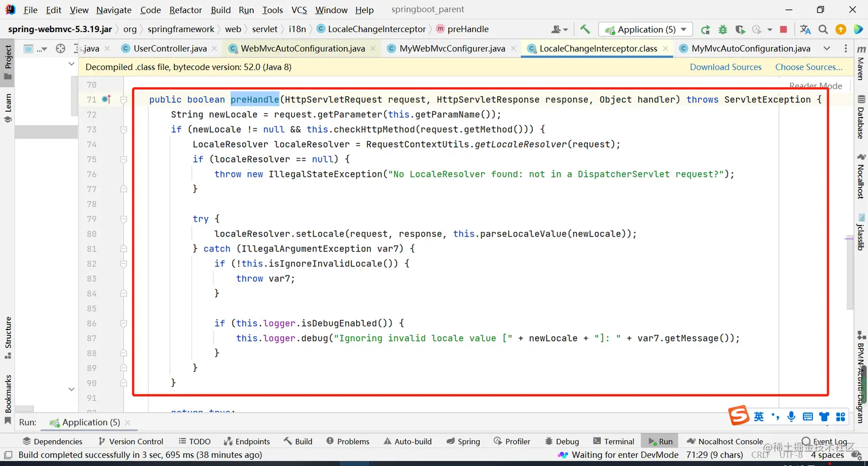Collapse the preHandle method fold at line 71
868x466 pixels.
[x=123, y=99]
